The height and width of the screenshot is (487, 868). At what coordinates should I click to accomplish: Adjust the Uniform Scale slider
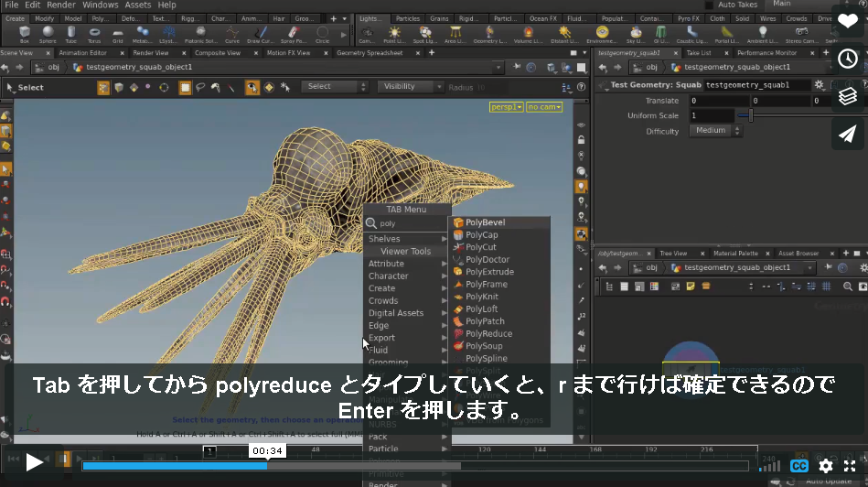(x=751, y=115)
